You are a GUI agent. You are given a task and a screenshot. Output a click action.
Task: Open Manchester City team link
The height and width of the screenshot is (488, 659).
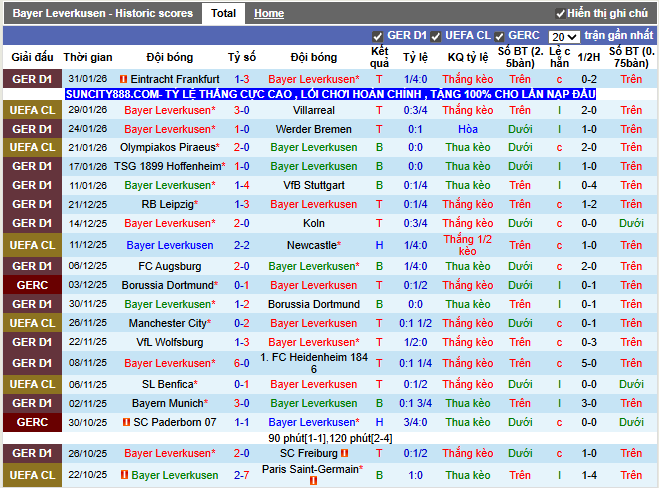pyautogui.click(x=168, y=323)
